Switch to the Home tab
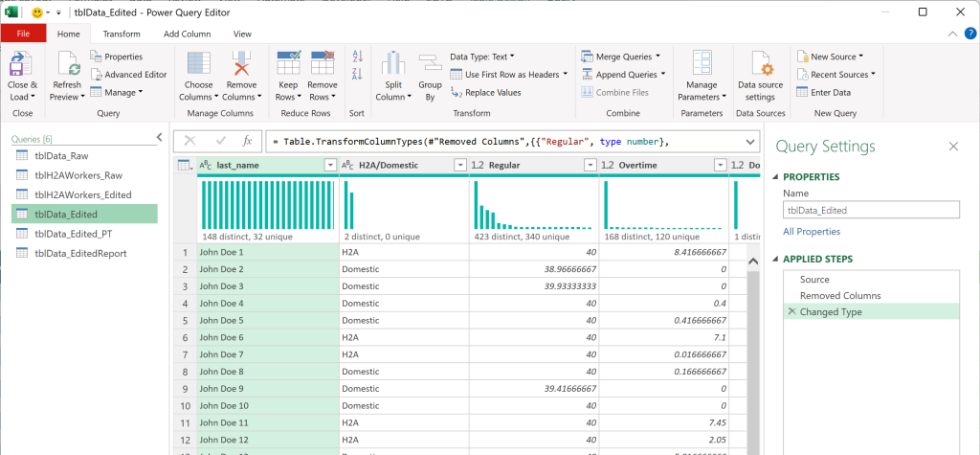The height and width of the screenshot is (455, 980). coord(69,34)
